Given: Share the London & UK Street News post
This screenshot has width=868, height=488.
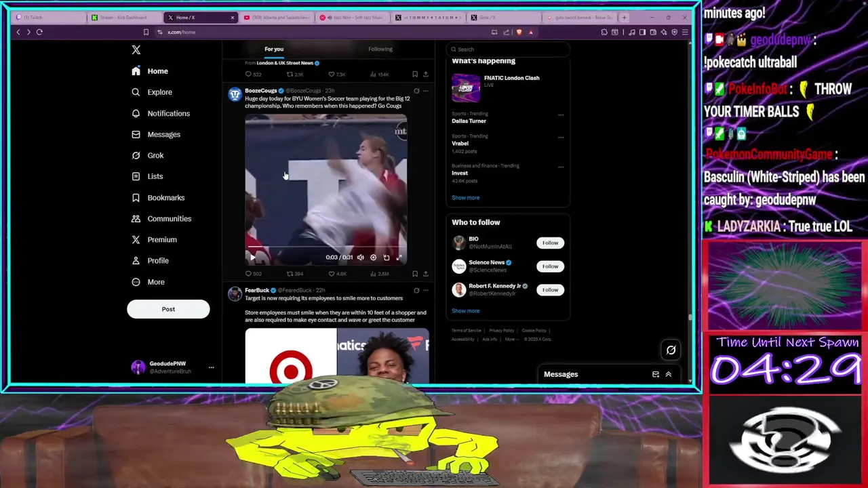Looking at the screenshot, I should click(426, 74).
